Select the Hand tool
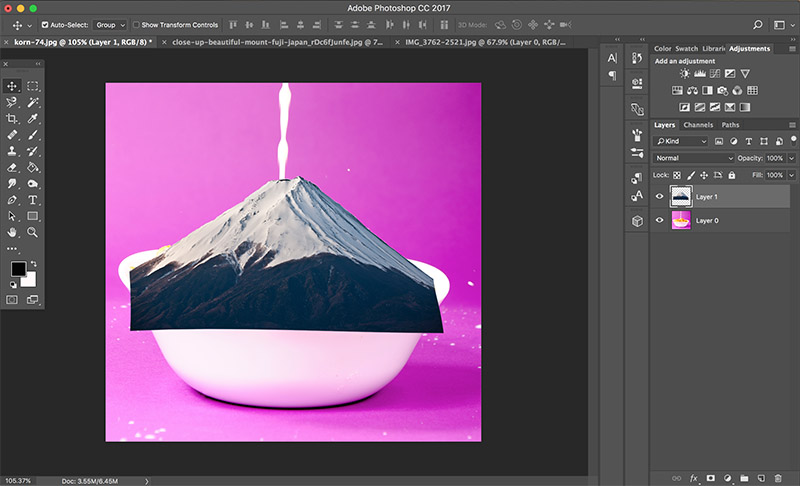 pos(12,233)
